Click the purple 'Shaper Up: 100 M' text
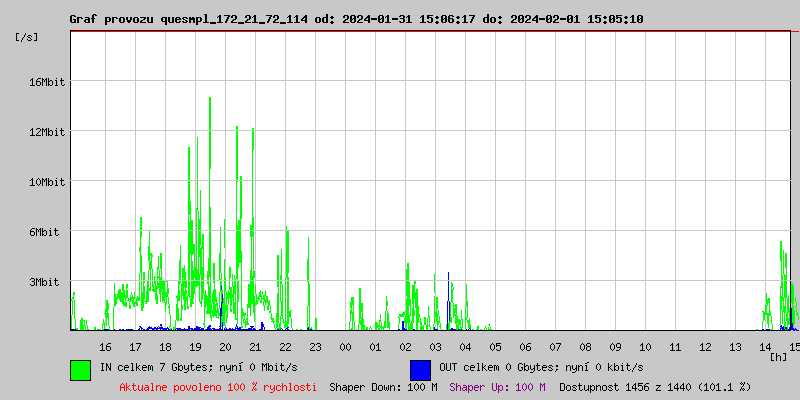This screenshot has width=800, height=400. pyautogui.click(x=497, y=387)
